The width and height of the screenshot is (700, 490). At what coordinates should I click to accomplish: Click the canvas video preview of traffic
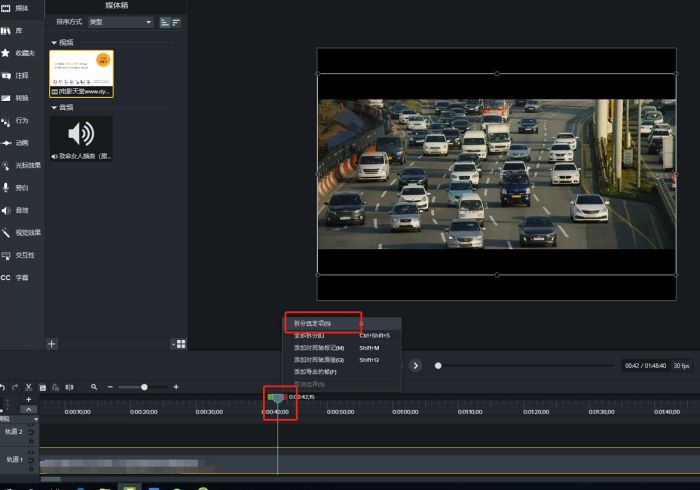coord(497,174)
